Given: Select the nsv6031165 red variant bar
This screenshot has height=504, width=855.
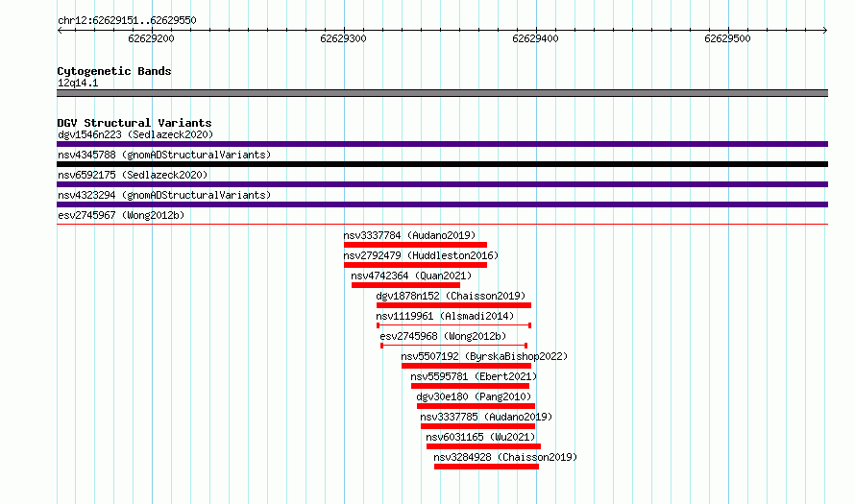Looking at the screenshot, I should pyautogui.click(x=483, y=446).
